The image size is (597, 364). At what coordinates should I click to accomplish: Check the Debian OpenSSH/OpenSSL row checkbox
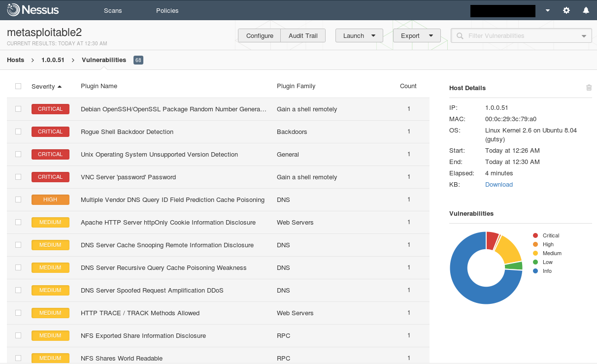point(18,109)
